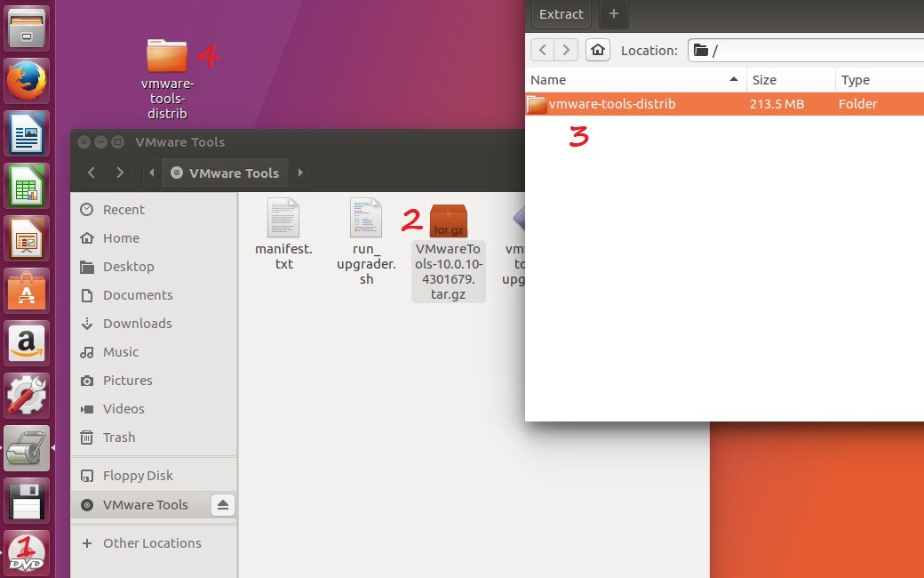Go forward in Archive Manager
Image resolution: width=924 pixels, height=578 pixels.
(x=566, y=50)
